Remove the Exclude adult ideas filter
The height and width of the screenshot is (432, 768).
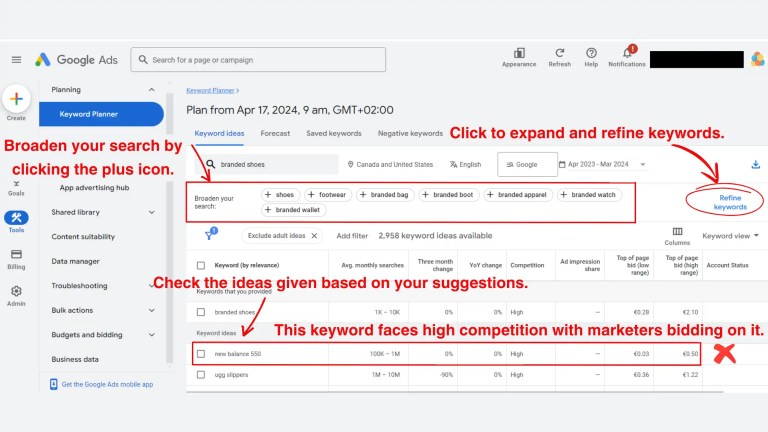[314, 236]
